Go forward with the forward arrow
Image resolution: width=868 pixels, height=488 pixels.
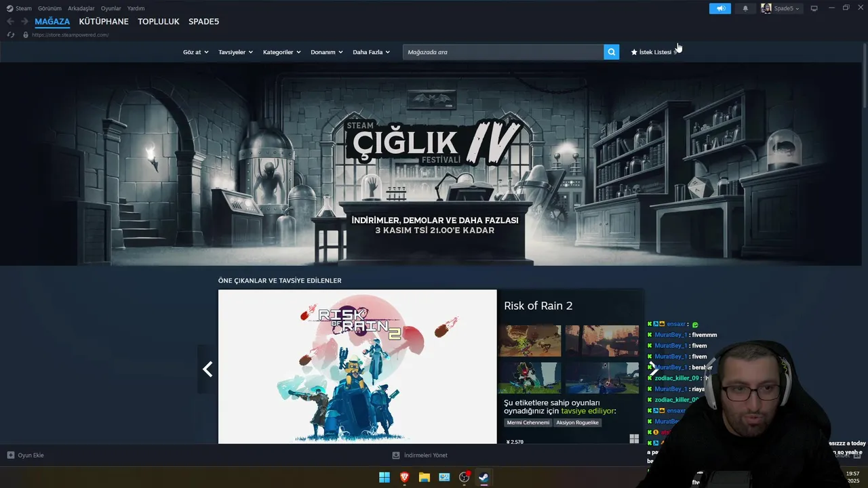[x=24, y=22]
